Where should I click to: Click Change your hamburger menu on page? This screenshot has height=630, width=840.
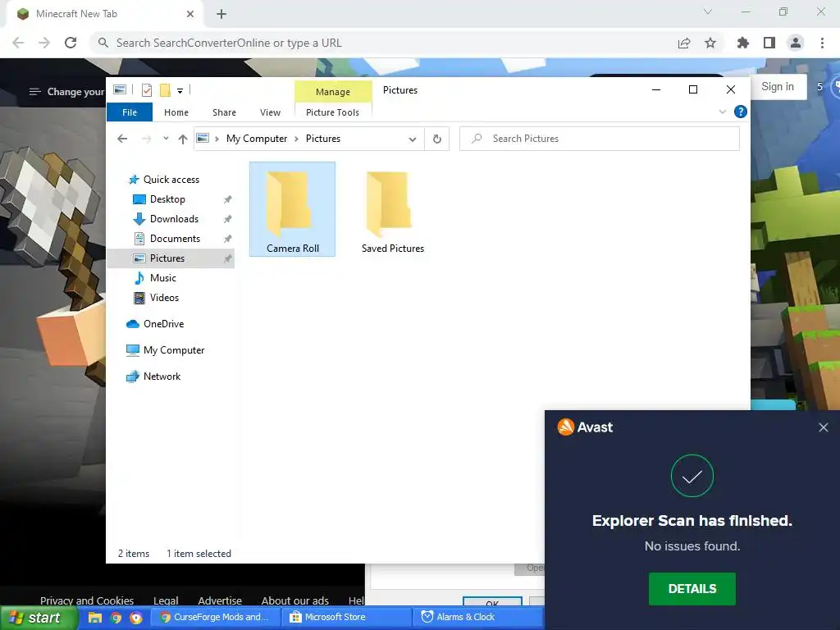(34, 92)
